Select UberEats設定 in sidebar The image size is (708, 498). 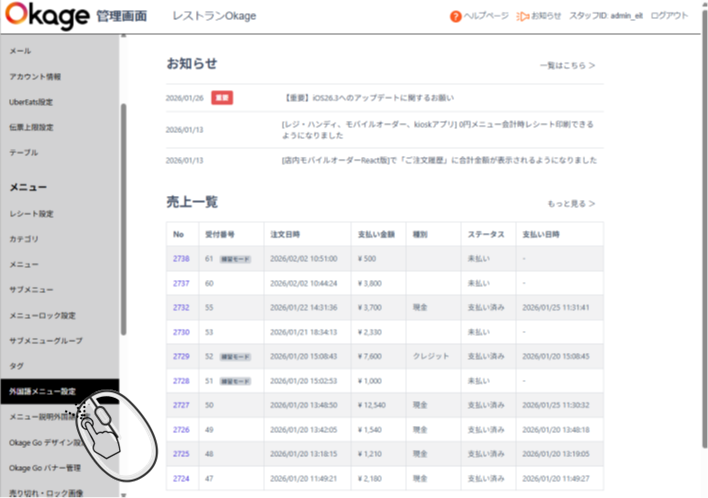(31, 101)
